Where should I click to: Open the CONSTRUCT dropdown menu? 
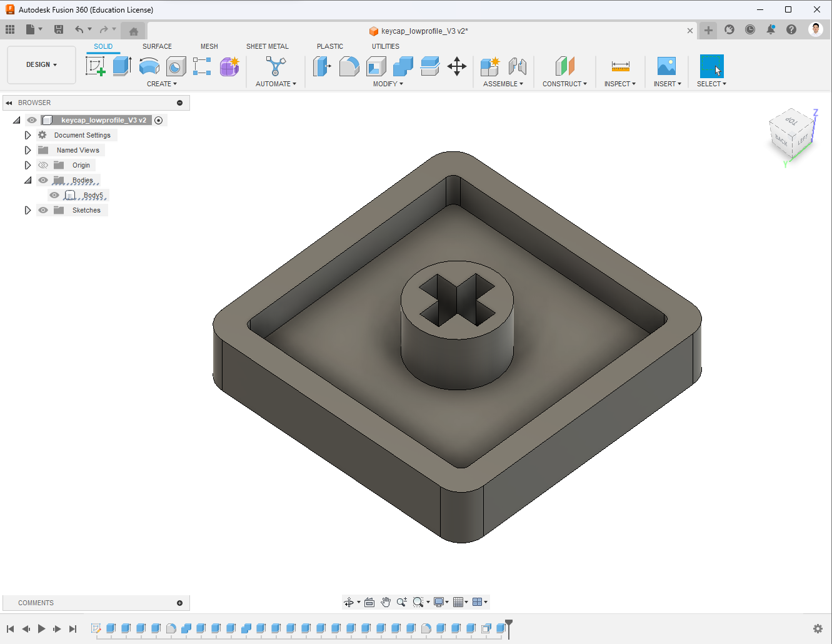click(564, 84)
